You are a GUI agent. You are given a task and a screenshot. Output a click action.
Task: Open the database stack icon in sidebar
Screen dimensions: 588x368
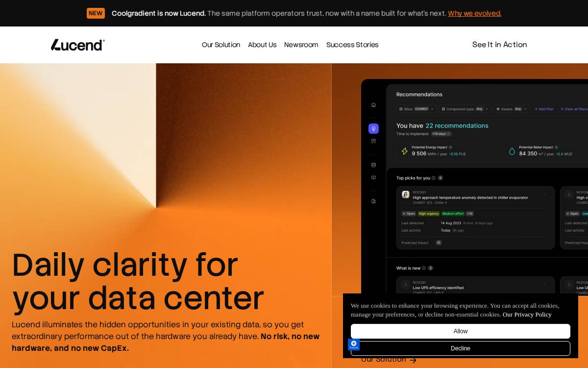[373, 165]
